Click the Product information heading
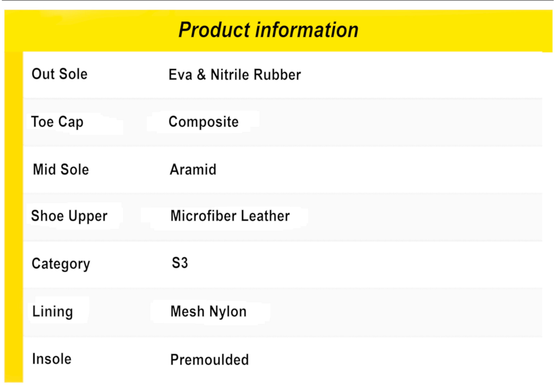The image size is (555, 392). point(268,30)
